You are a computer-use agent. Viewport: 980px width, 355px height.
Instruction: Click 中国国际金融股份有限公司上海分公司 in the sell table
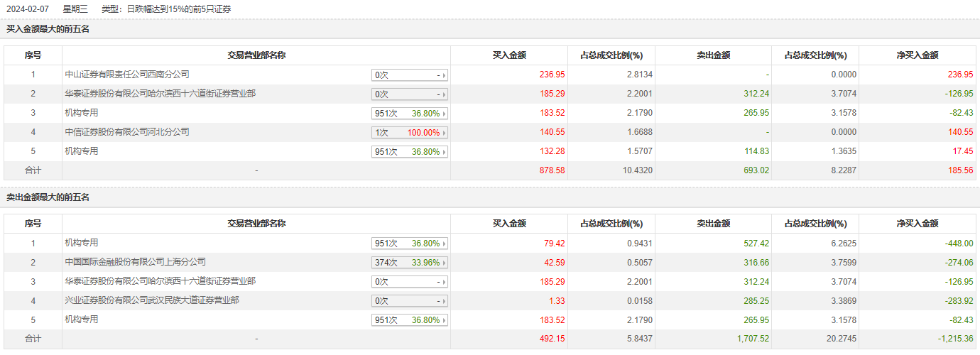[135, 261]
